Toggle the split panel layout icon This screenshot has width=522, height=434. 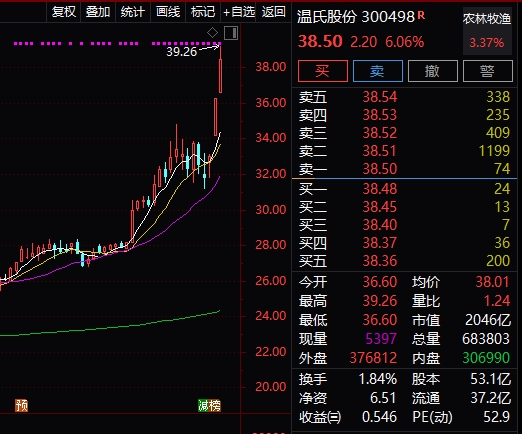tap(231, 33)
